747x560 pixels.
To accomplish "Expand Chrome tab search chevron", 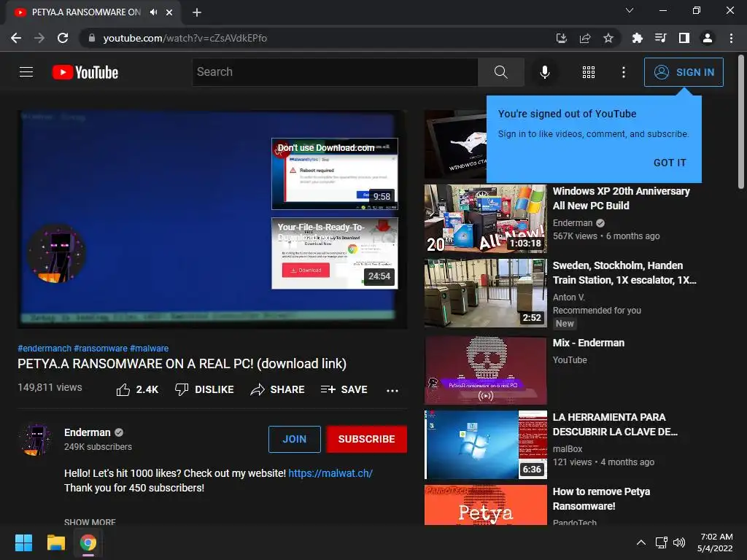I will pos(630,10).
